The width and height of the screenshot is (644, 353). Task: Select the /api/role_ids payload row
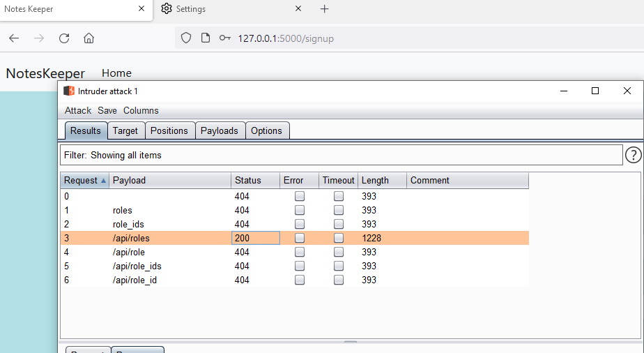click(x=295, y=266)
